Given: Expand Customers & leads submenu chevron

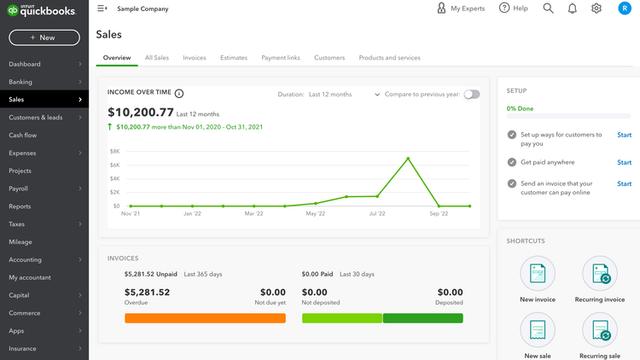Looking at the screenshot, I should pyautogui.click(x=80, y=118).
